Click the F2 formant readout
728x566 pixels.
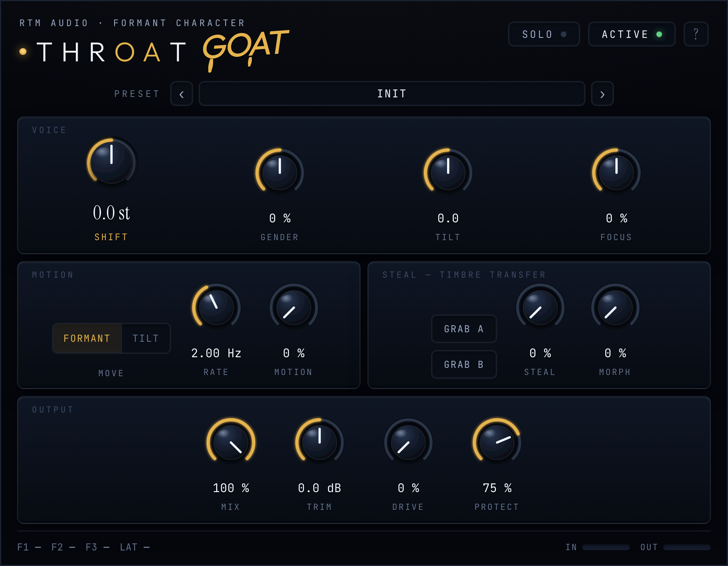(x=63, y=547)
